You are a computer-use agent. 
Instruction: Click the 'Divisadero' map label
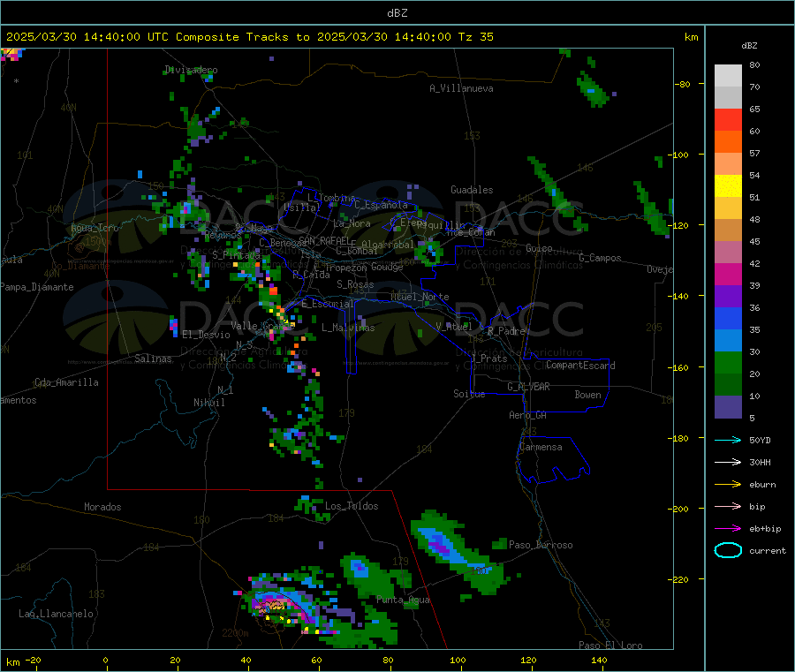click(x=191, y=70)
